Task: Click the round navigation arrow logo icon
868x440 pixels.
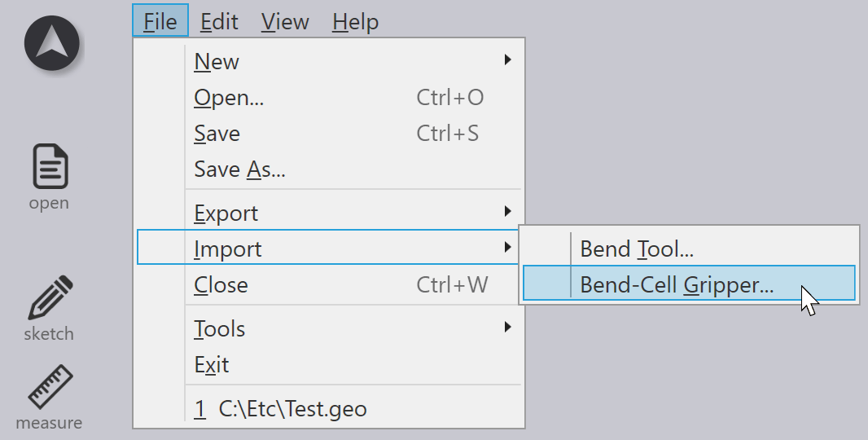Action: pyautogui.click(x=52, y=43)
